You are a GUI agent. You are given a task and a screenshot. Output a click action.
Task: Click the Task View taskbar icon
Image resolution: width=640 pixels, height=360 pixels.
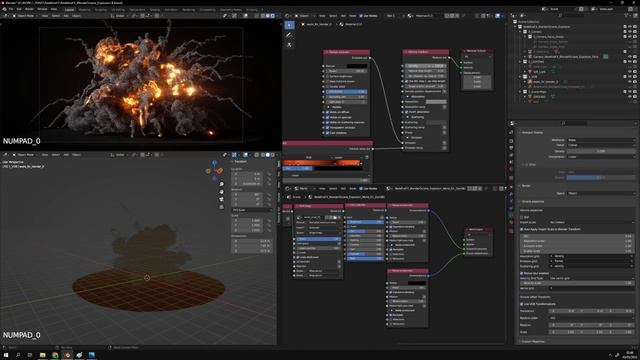pyautogui.click(x=30, y=355)
